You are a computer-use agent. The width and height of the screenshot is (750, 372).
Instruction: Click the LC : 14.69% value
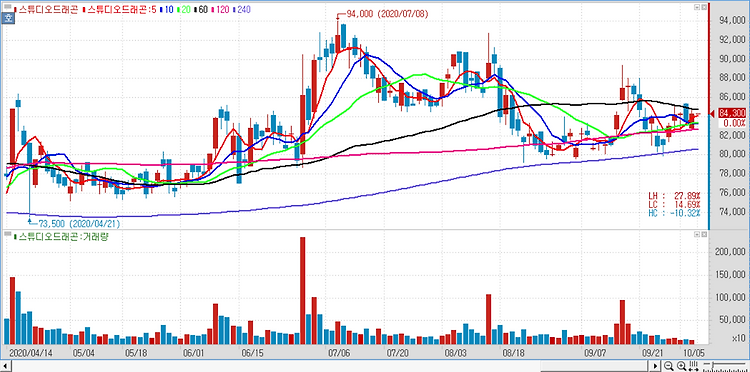point(674,205)
